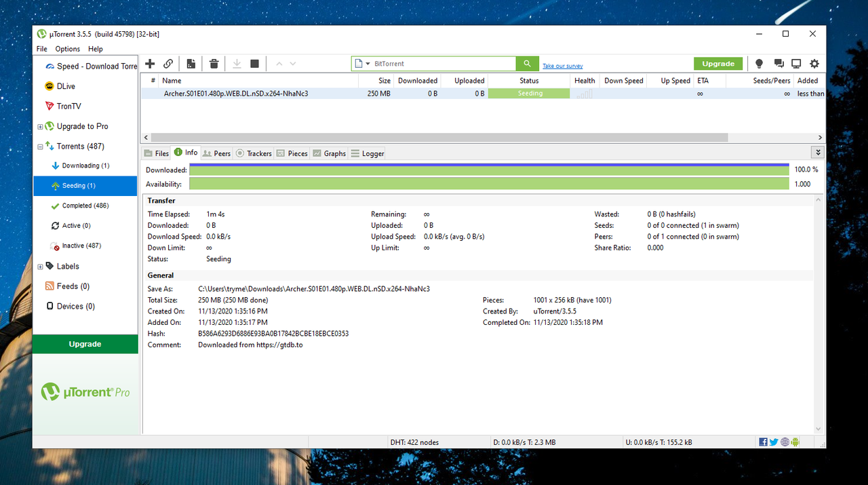Screen dimensions: 868x485
Task: Open the Help menu
Action: (96, 49)
